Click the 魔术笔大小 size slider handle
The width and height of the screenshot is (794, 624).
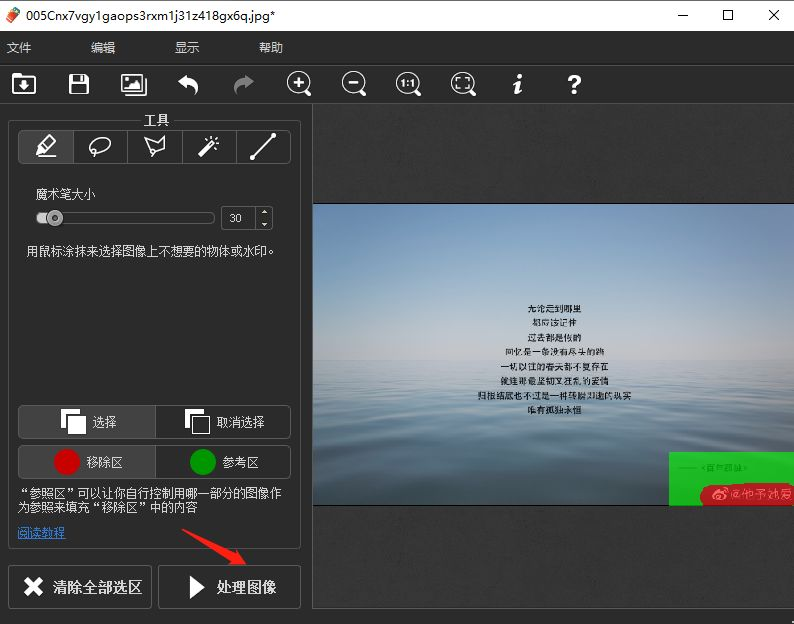[x=54, y=218]
